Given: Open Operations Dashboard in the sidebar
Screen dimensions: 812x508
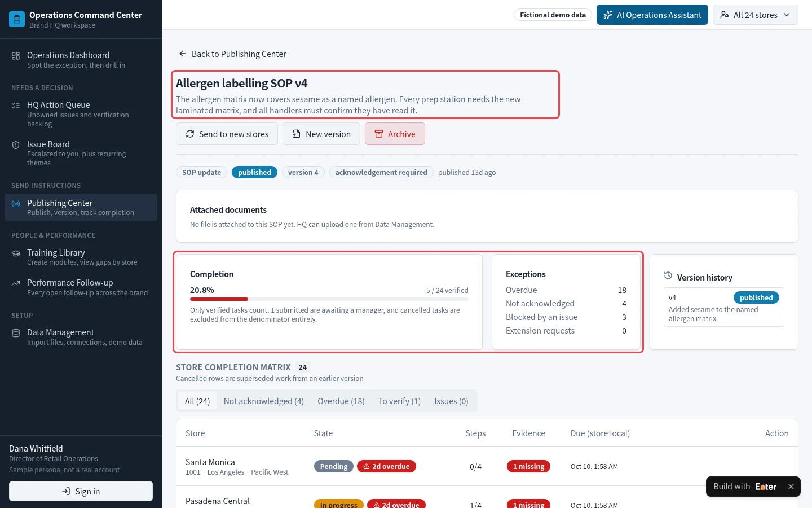Looking at the screenshot, I should [x=81, y=60].
